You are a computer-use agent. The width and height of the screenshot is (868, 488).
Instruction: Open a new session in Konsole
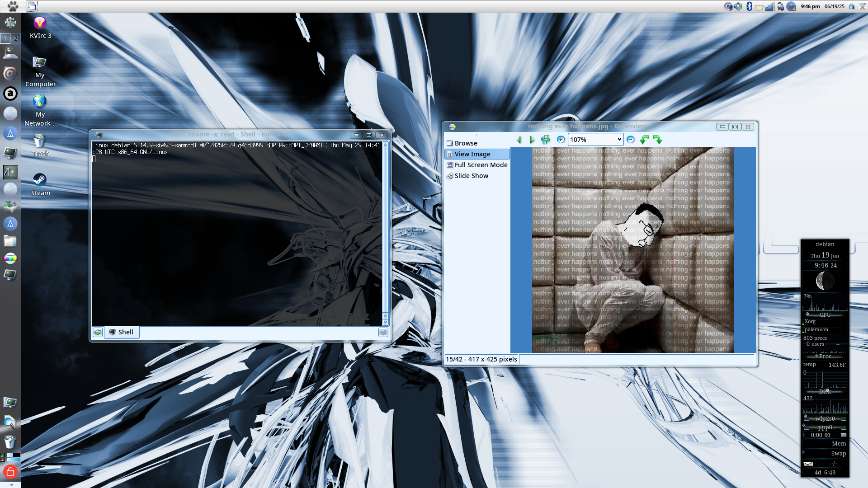coord(98,333)
